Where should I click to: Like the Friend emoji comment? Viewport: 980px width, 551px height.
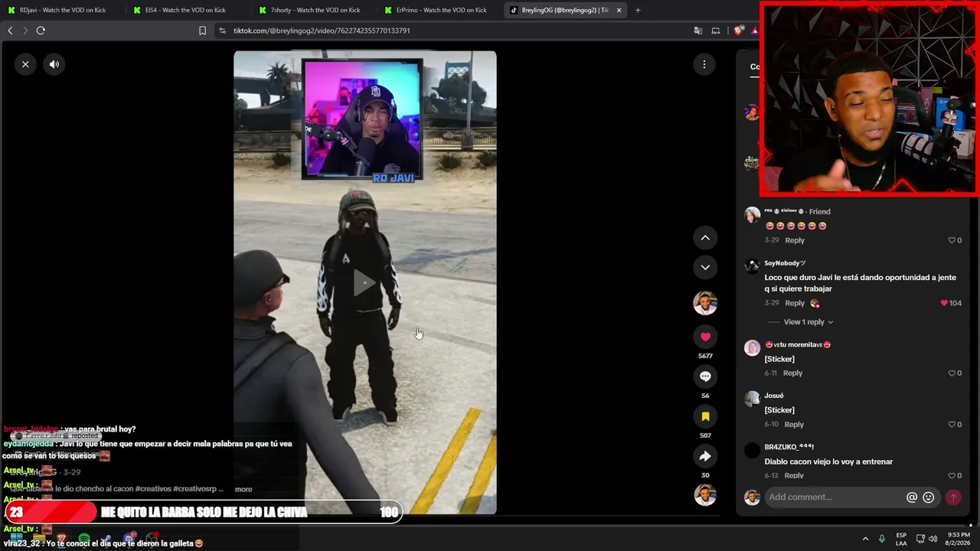pos(955,240)
